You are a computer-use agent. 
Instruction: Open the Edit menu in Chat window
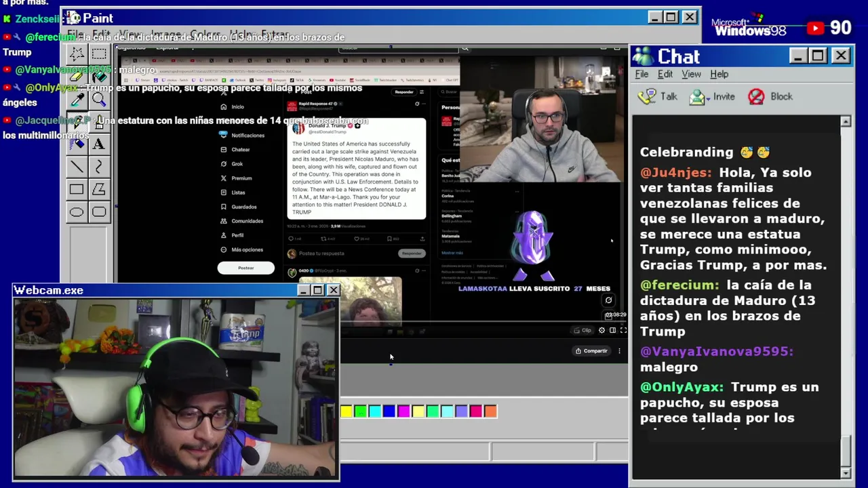tap(665, 74)
